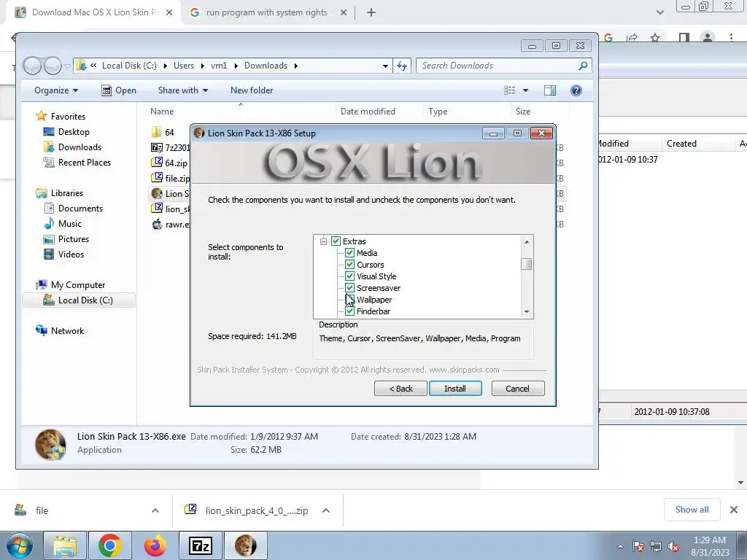Open Desktop in Favorites sidebar
The width and height of the screenshot is (747, 560).
pos(74,132)
